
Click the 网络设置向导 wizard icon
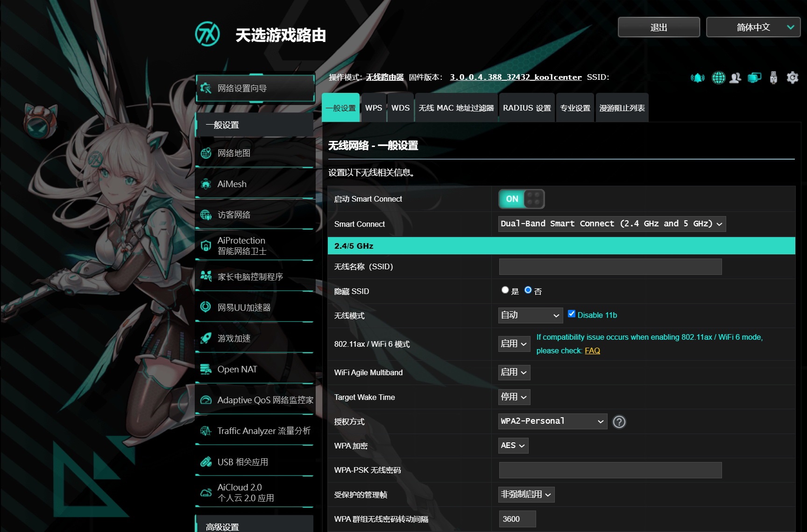pos(205,88)
